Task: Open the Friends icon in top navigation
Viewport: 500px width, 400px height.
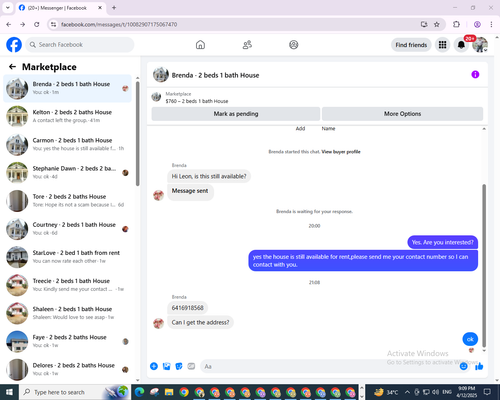Action: [x=247, y=45]
